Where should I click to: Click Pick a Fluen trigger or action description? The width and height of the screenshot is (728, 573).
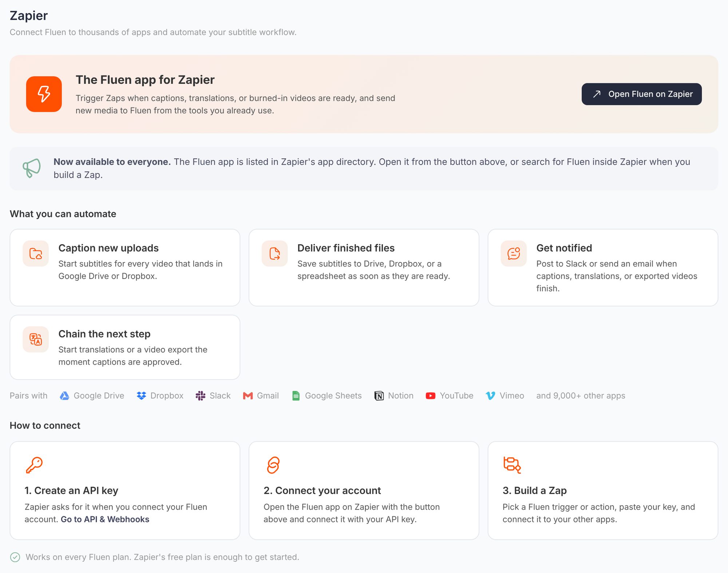point(599,513)
